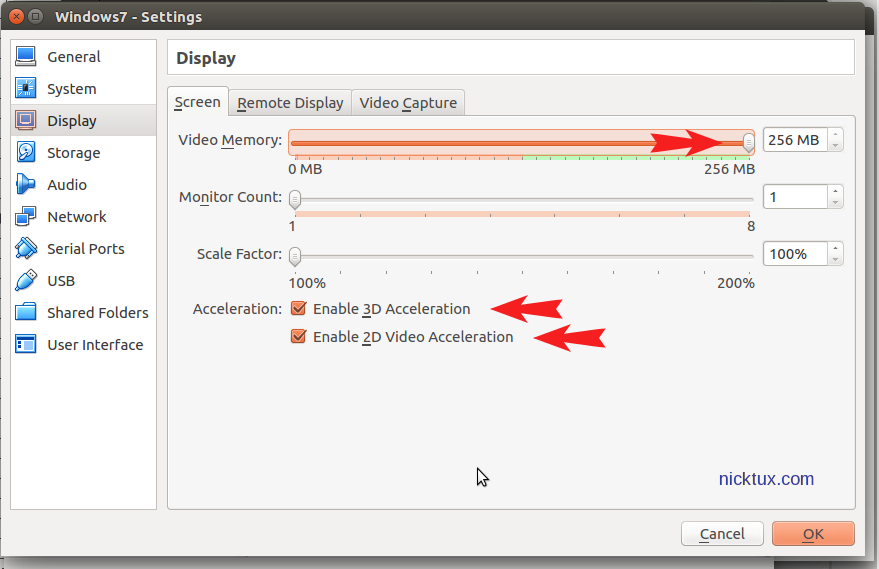
Task: Select the System chip icon
Action: (x=27, y=89)
